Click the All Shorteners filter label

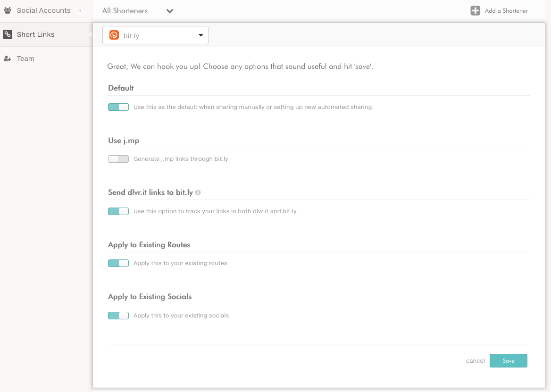click(x=125, y=11)
